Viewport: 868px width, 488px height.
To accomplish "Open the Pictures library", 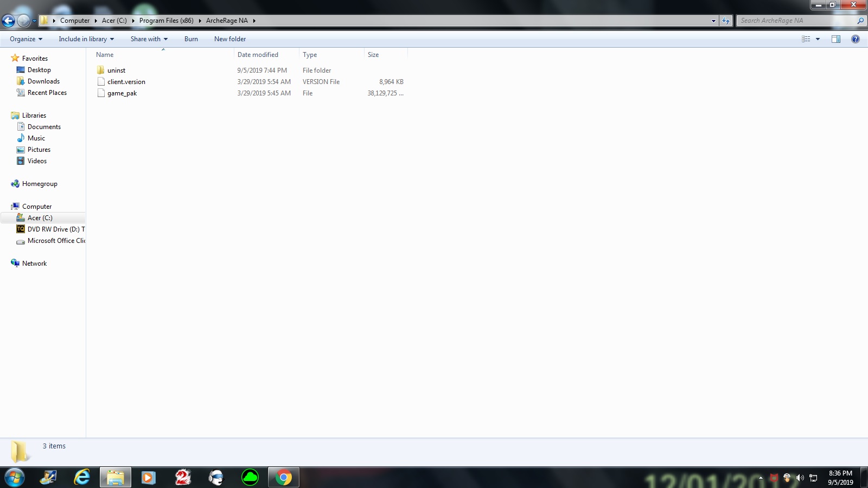I will click(39, 150).
